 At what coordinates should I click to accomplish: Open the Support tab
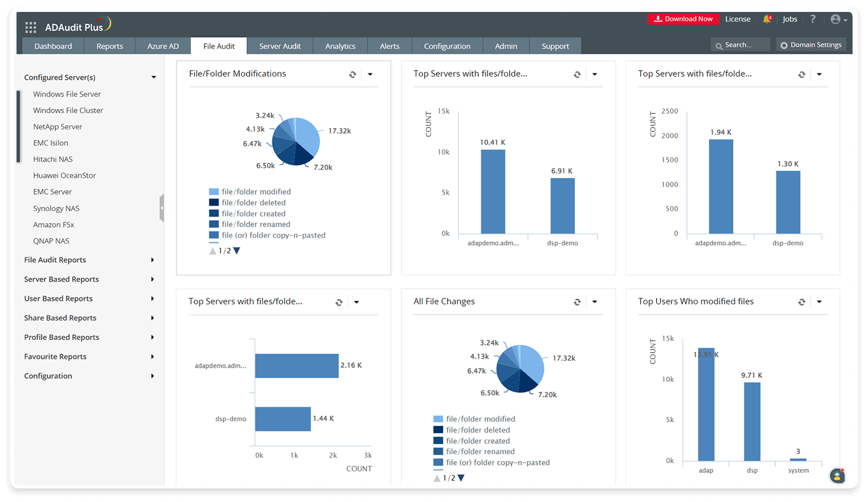[x=555, y=46]
